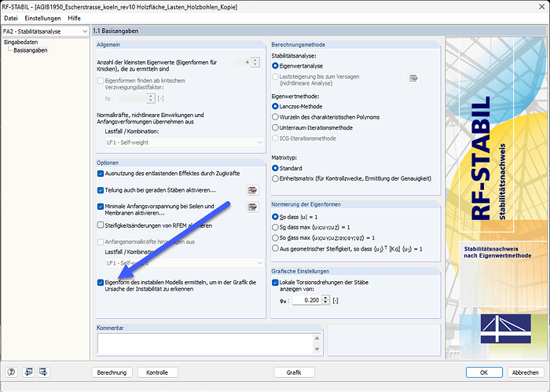Click the φx value field 0.200
The width and height of the screenshot is (550, 392).
click(307, 300)
